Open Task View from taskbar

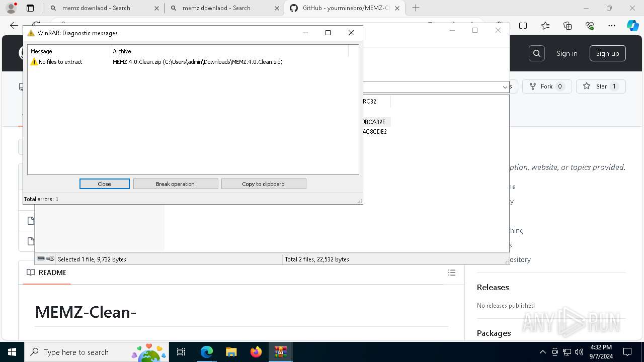[x=181, y=352]
